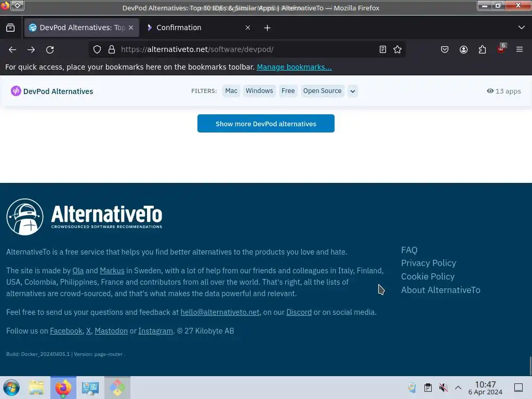This screenshot has height=399, width=532.
Task: Click the site security padlock icon
Action: click(112, 49)
